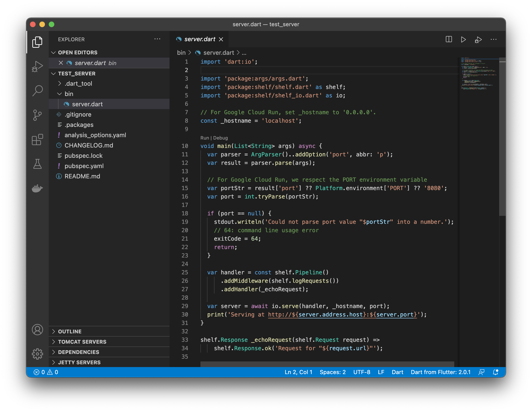The width and height of the screenshot is (532, 412).
Task: Collapse the bin folder
Action: coord(109,94)
